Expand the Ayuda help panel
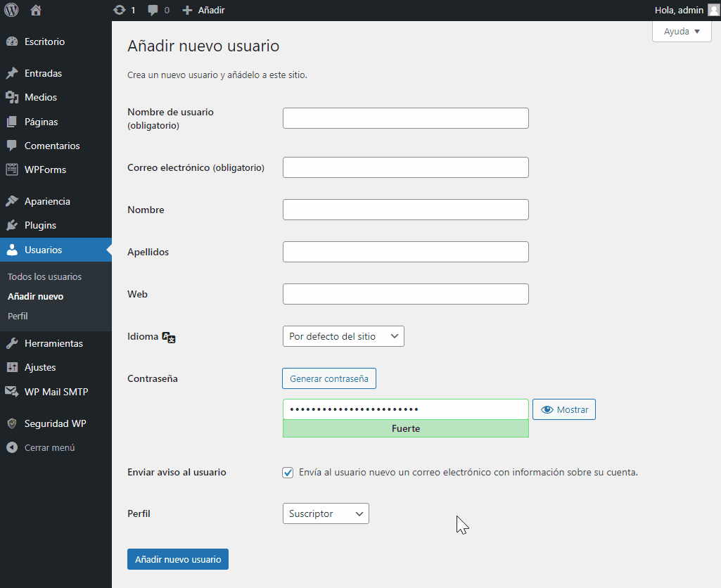 682,32
